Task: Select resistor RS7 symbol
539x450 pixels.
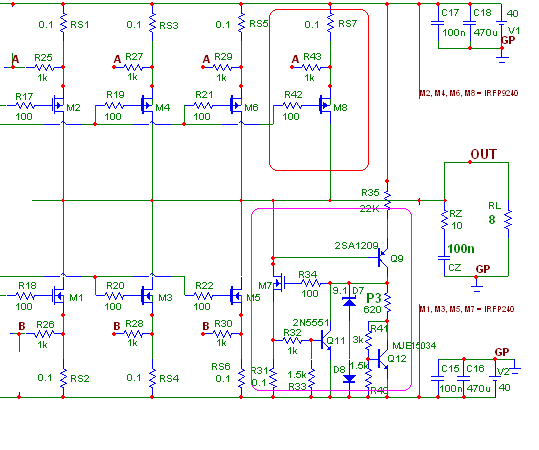Action: pyautogui.click(x=330, y=24)
